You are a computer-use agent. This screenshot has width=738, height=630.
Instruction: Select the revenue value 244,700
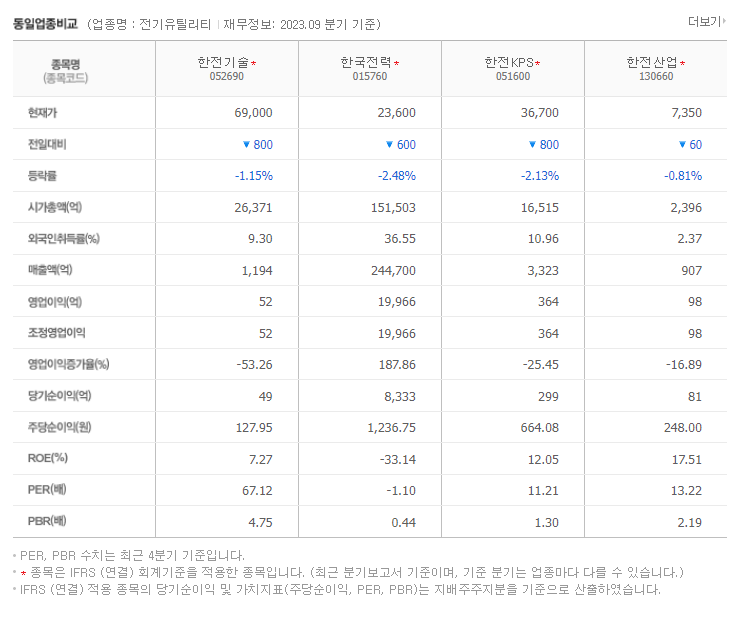[393, 271]
